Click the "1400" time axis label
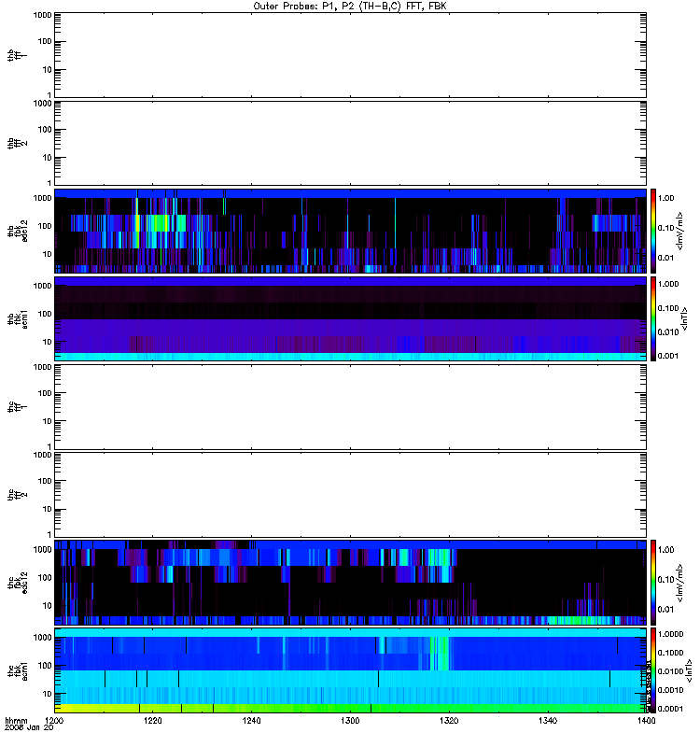The width and height of the screenshot is (700, 747). [x=646, y=721]
